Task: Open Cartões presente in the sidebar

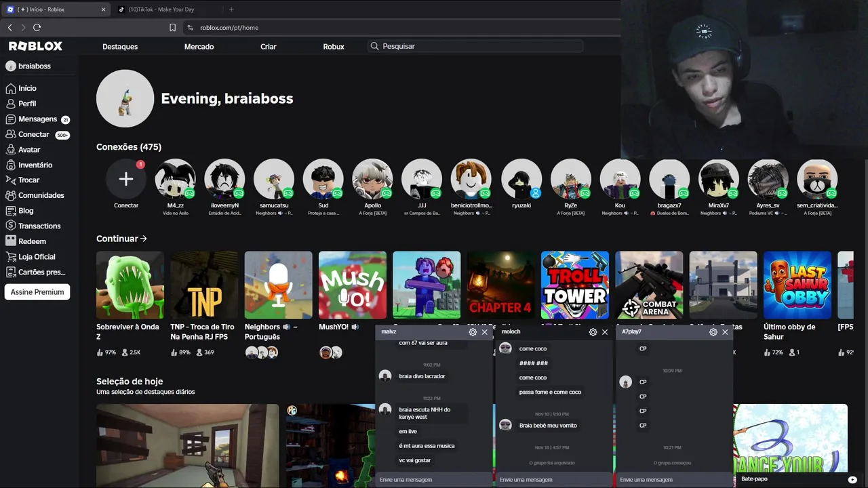Action: [35, 272]
